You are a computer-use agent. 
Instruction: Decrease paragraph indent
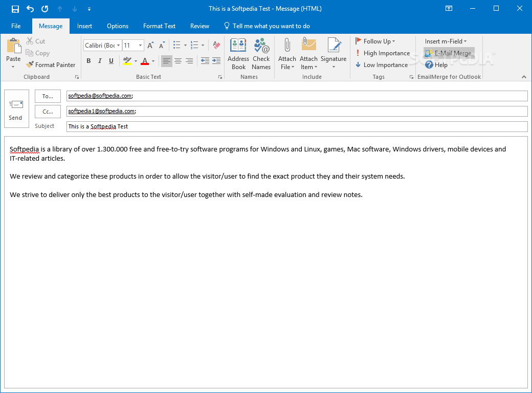pos(205,61)
